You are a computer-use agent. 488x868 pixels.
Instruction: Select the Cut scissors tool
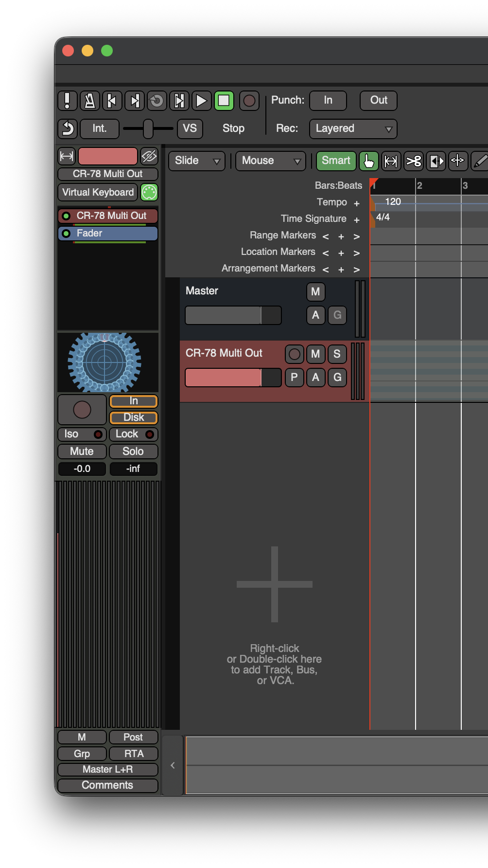[x=414, y=161]
